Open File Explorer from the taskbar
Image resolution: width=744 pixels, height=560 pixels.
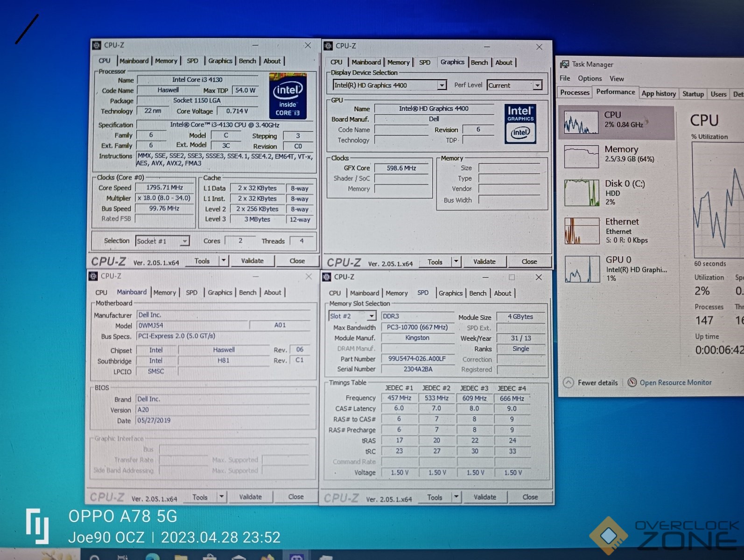181,556
